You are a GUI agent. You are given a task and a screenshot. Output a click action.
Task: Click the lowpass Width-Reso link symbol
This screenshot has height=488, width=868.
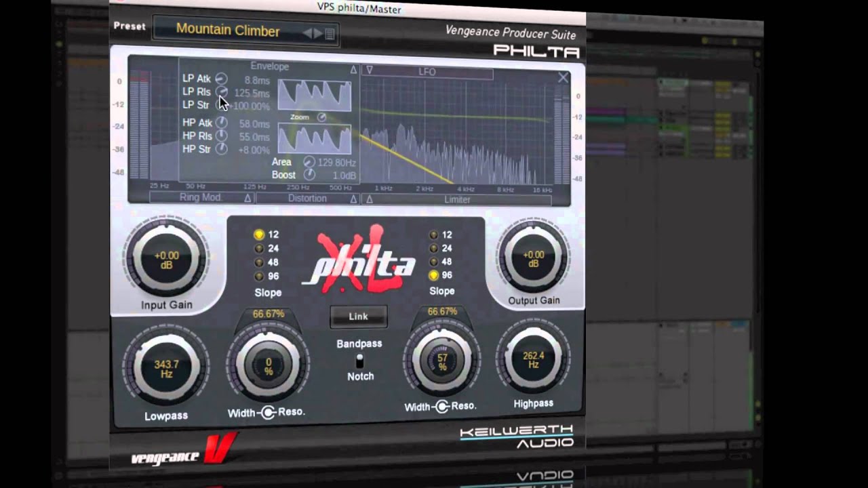click(x=268, y=412)
